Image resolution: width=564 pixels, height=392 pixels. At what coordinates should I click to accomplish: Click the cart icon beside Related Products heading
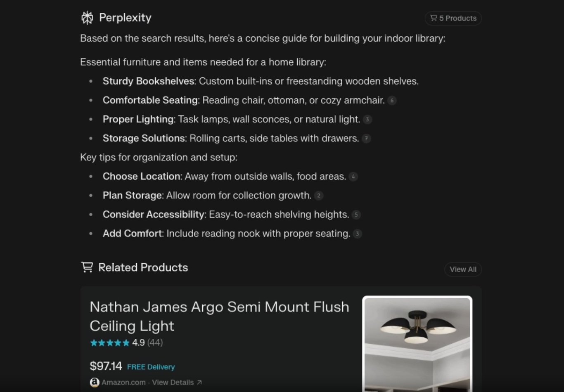87,267
